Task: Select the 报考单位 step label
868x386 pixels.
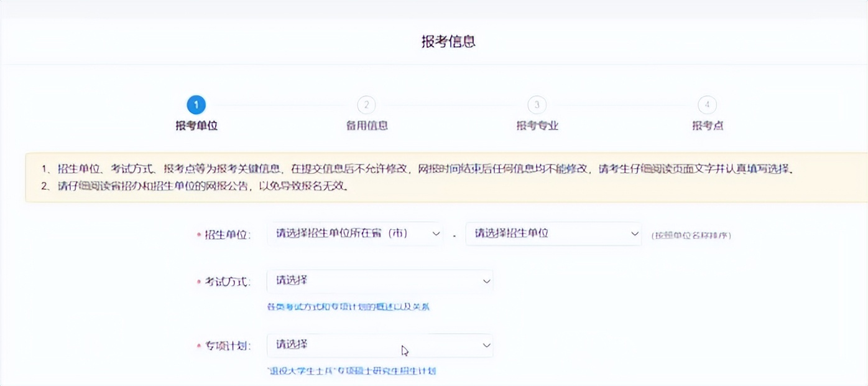Action: coord(196,125)
